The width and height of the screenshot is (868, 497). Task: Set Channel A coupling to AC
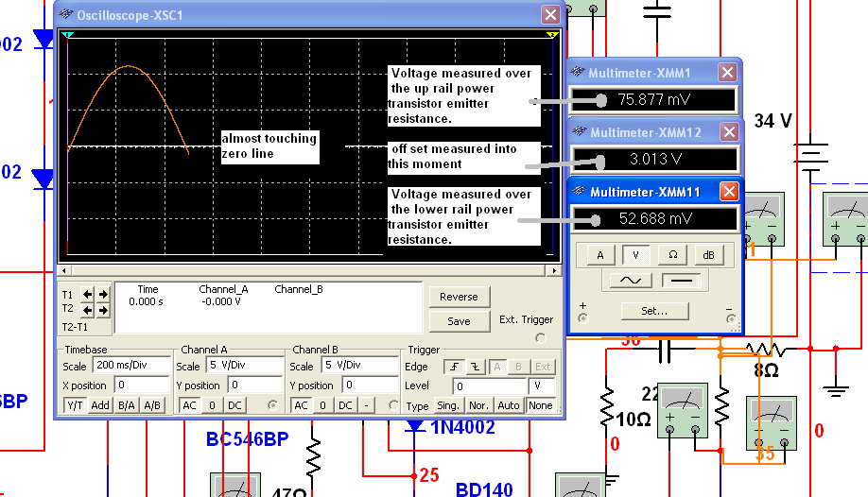click(189, 405)
